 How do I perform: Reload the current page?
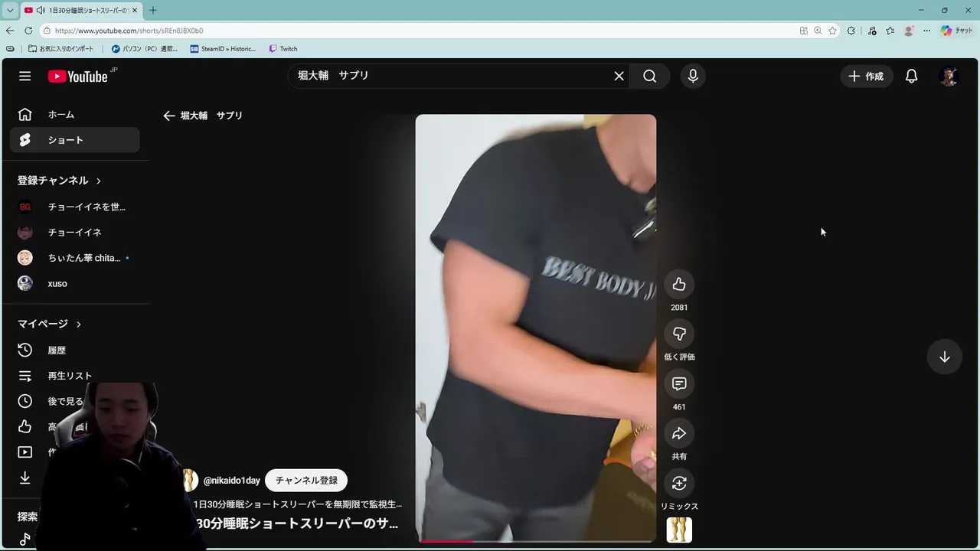pos(28,31)
